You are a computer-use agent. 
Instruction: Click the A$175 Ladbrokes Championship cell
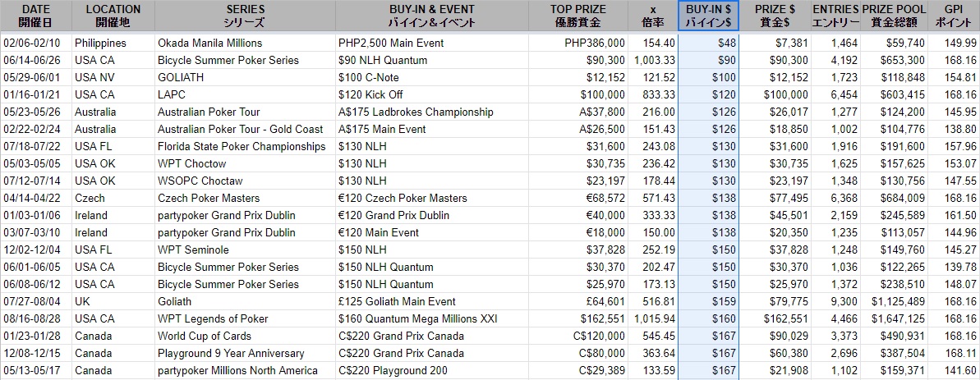coord(432,112)
